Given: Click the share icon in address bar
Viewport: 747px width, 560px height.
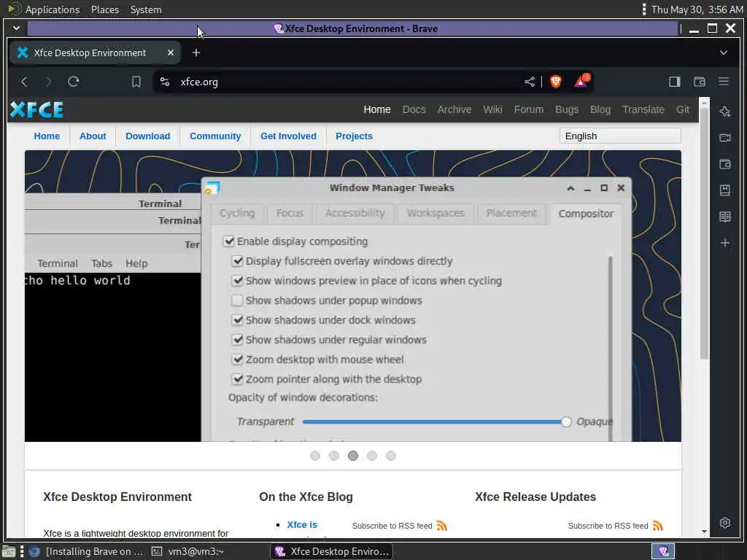Looking at the screenshot, I should [x=530, y=82].
